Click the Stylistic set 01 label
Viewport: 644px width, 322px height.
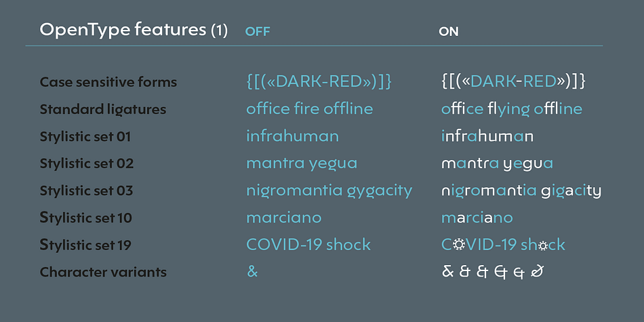[x=85, y=136]
